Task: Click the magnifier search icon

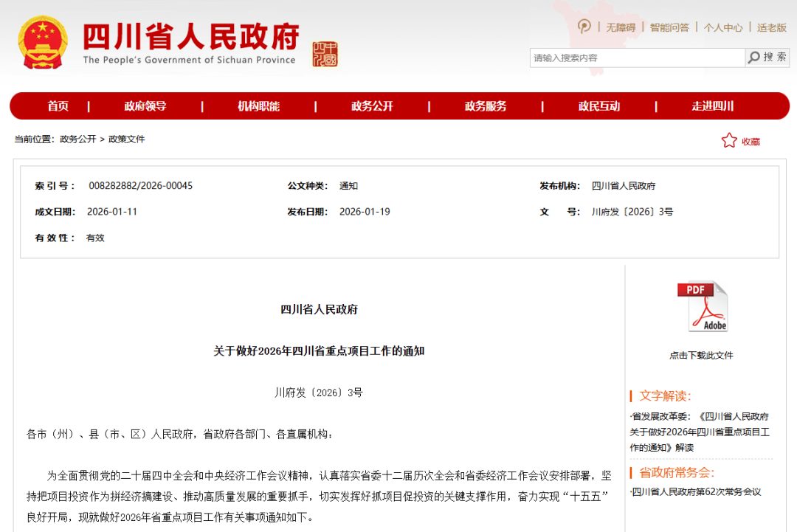Action: coord(754,57)
